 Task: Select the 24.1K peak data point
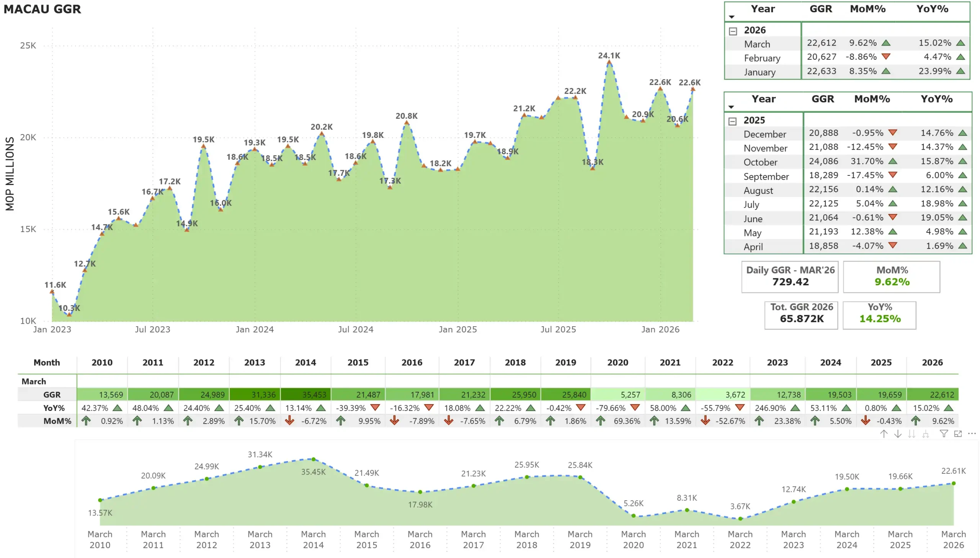click(x=609, y=62)
